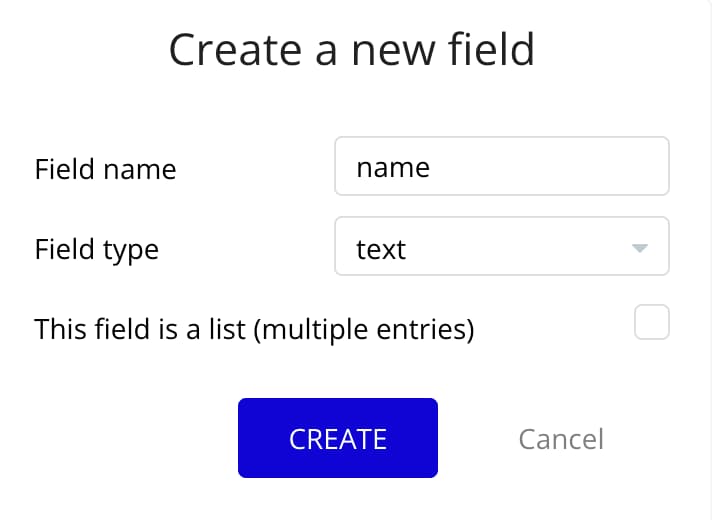The height and width of the screenshot is (520, 712).
Task: Dismiss the dialog with Cancel
Action: [561, 439]
